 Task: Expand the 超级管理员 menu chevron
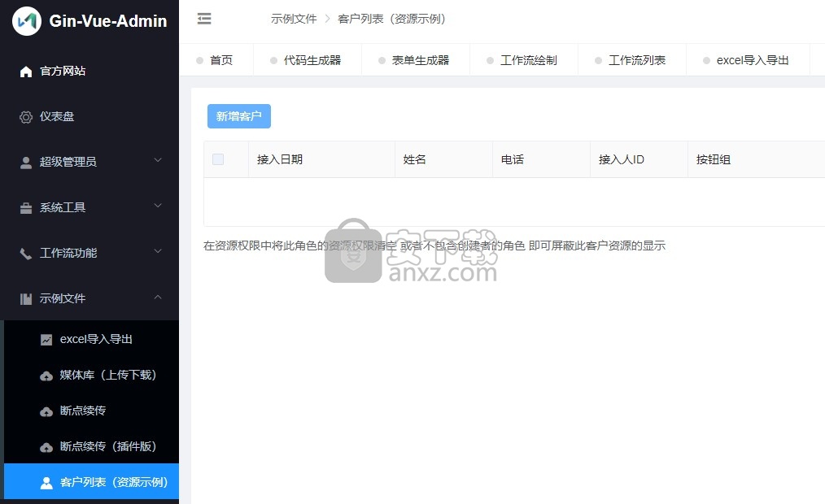point(158,161)
